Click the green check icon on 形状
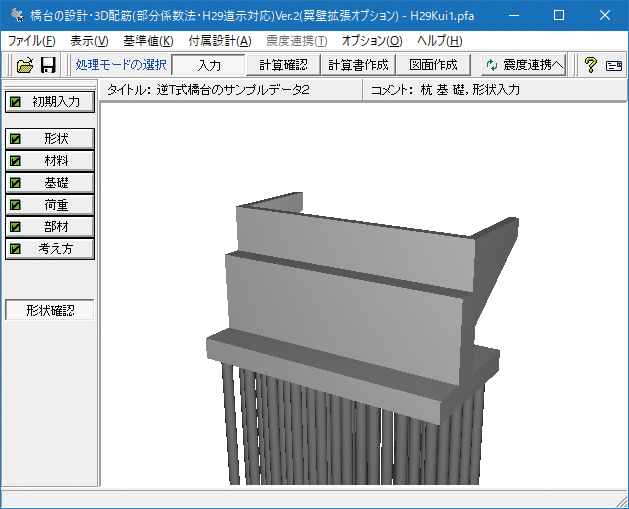The height and width of the screenshot is (509, 629). point(15,139)
